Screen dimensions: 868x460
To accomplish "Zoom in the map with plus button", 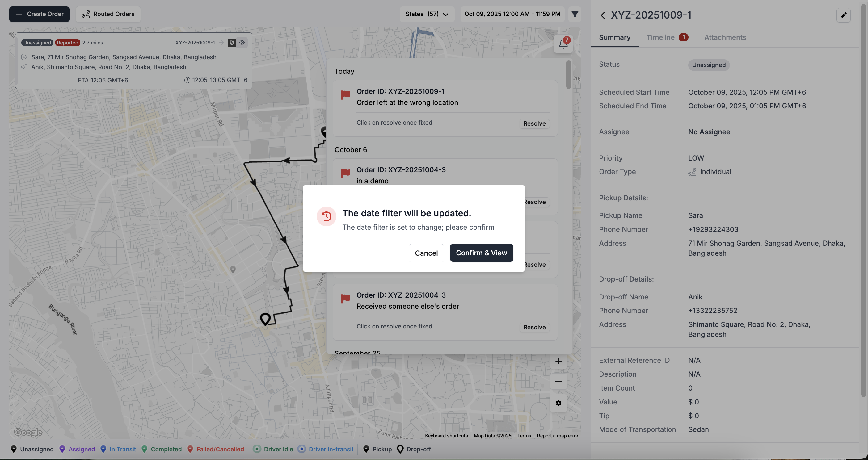I will (558, 361).
